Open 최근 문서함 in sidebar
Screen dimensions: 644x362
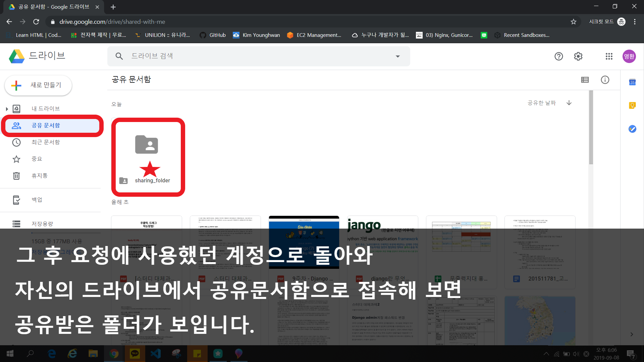(x=46, y=142)
